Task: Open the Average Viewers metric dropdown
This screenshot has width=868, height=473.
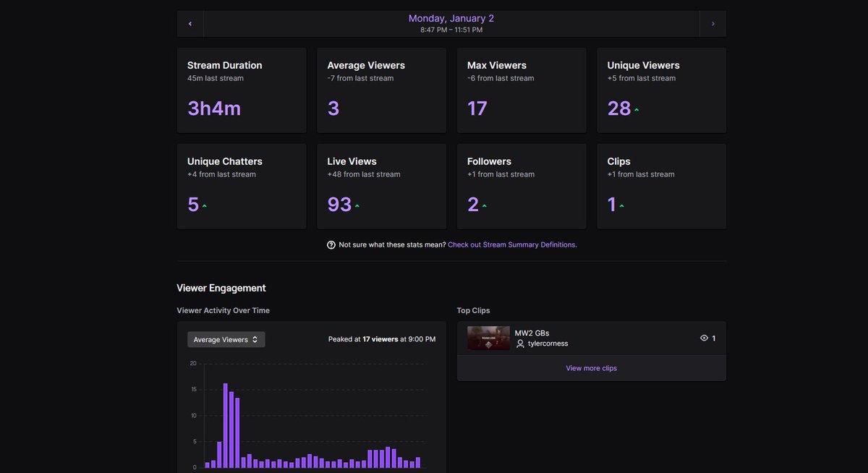Action: coord(226,340)
